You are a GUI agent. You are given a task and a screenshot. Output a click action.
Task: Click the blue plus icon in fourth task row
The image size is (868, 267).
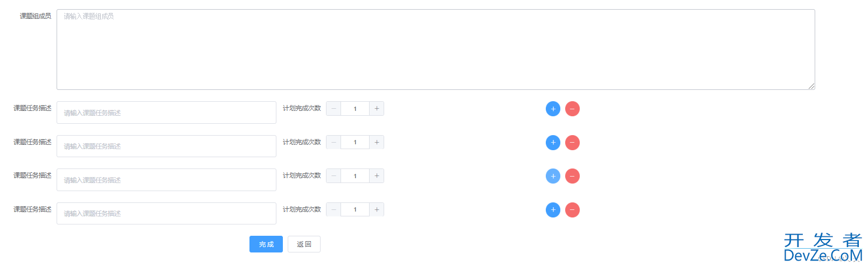point(553,210)
